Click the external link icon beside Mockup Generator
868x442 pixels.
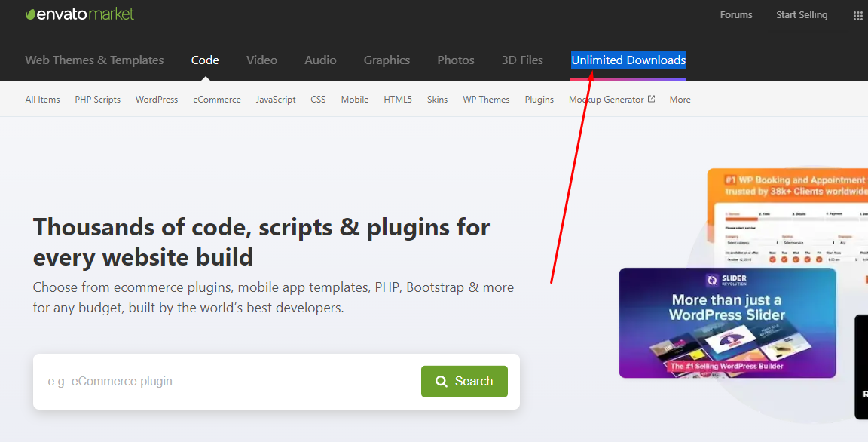[652, 99]
